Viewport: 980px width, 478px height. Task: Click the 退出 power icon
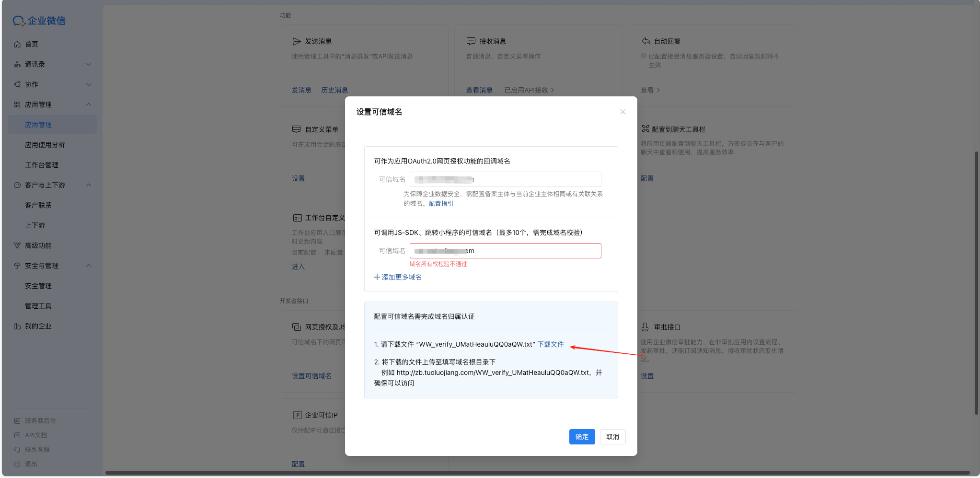point(17,464)
